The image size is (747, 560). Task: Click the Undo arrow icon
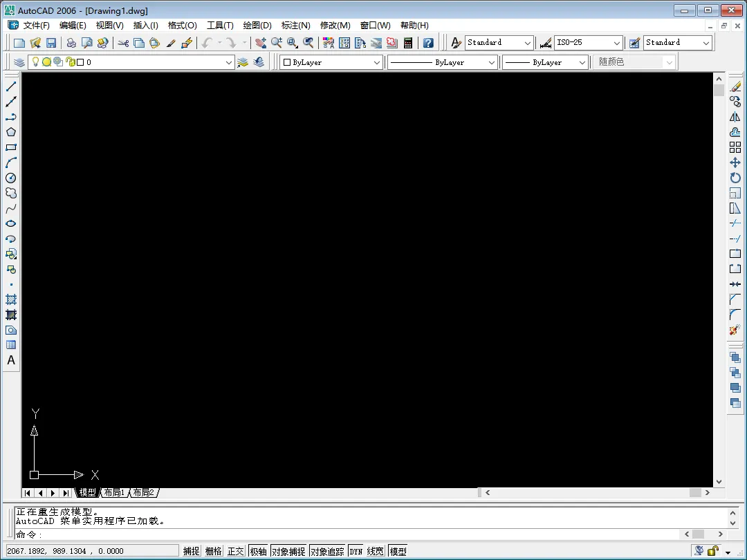tap(207, 43)
